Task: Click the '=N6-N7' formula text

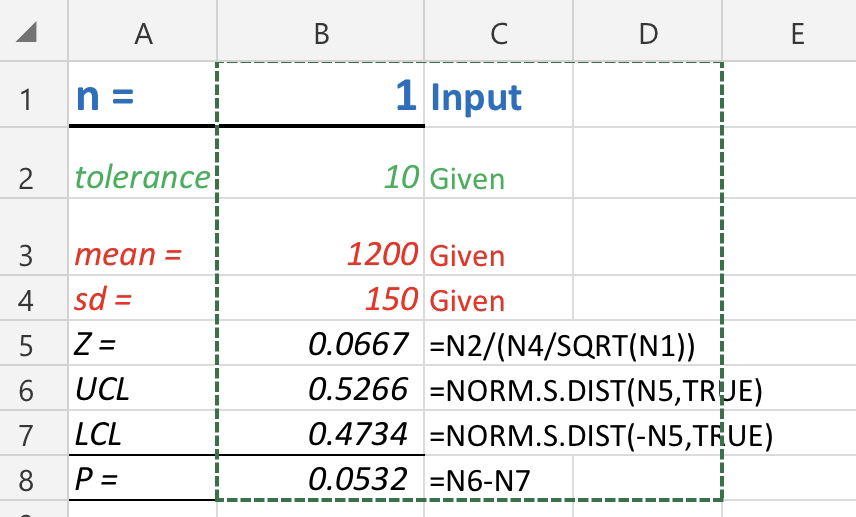Action: 480,481
